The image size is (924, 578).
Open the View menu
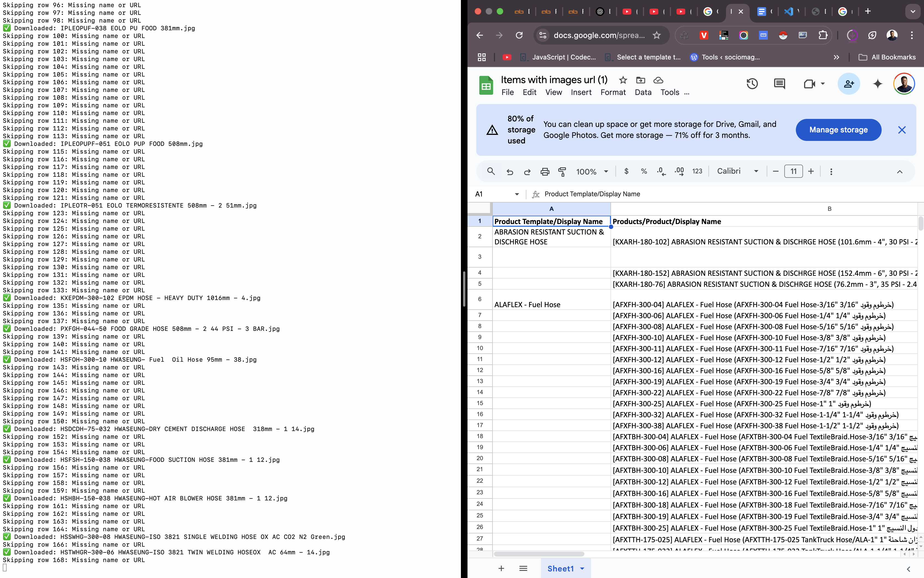coord(554,92)
